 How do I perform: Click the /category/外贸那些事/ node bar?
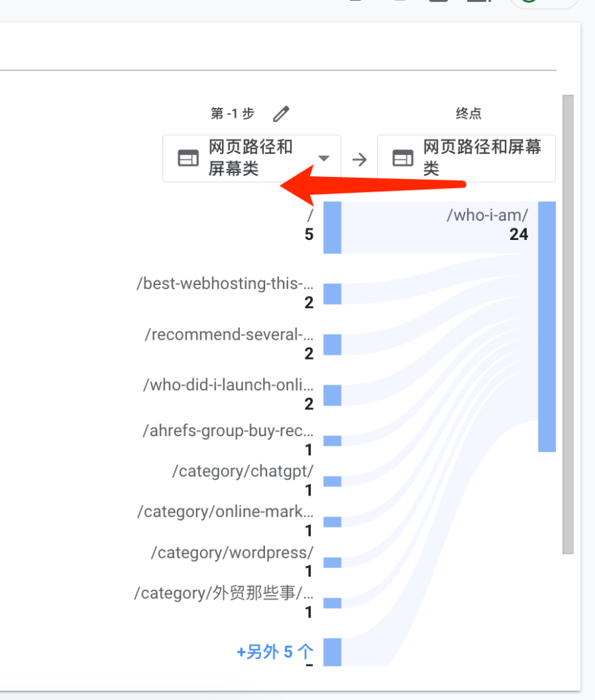(x=332, y=603)
